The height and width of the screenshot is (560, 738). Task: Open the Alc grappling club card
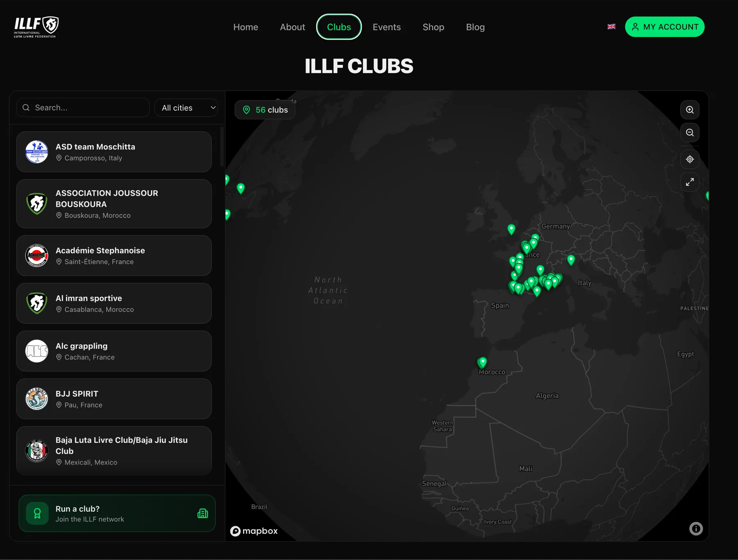click(114, 351)
